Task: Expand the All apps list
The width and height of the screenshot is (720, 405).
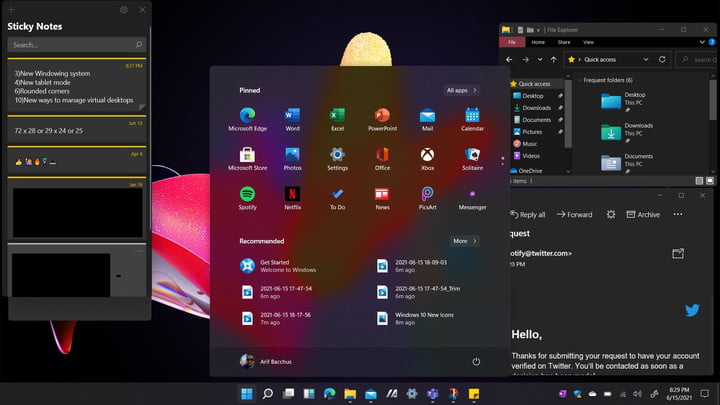Action: pyautogui.click(x=461, y=90)
